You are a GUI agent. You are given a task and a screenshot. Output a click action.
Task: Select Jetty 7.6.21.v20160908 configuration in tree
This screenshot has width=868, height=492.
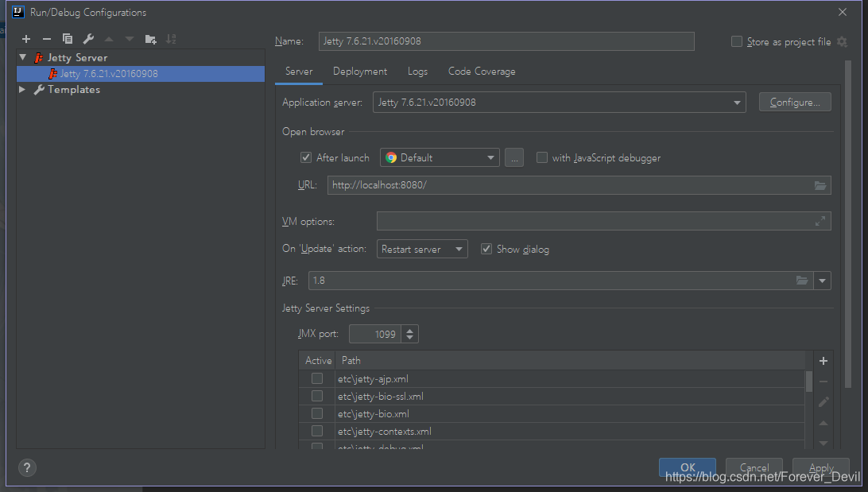click(141, 74)
